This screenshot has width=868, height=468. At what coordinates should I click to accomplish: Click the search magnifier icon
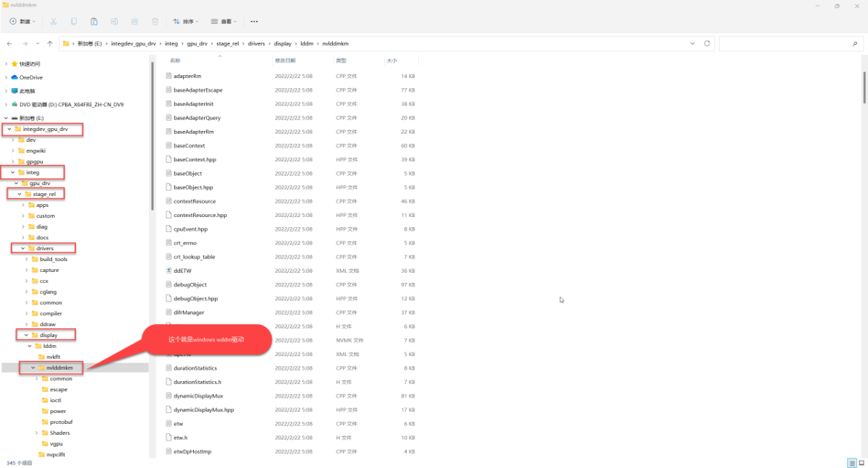pyautogui.click(x=856, y=43)
